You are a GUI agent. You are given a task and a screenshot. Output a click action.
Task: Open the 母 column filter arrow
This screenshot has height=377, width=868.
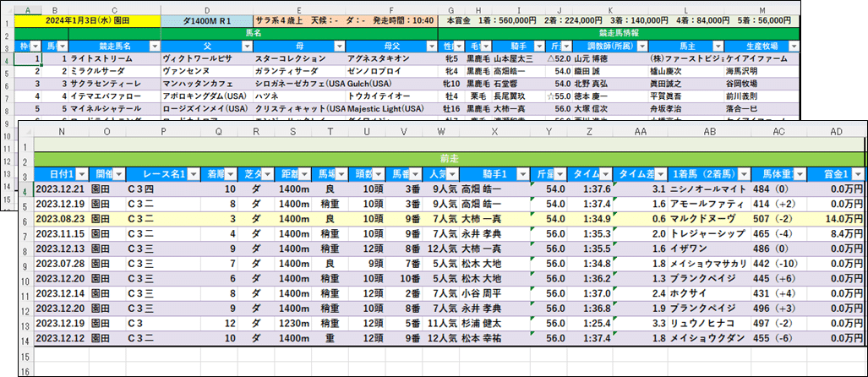(339, 46)
